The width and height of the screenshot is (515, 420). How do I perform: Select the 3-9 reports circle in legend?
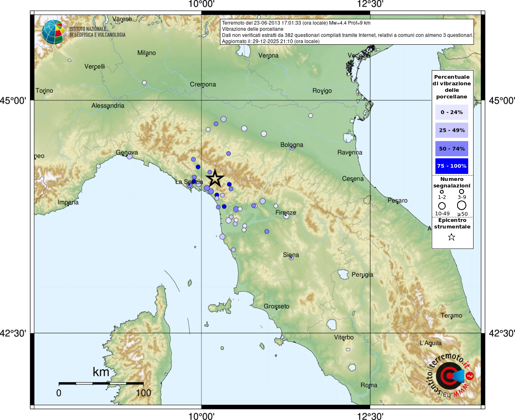(x=462, y=192)
